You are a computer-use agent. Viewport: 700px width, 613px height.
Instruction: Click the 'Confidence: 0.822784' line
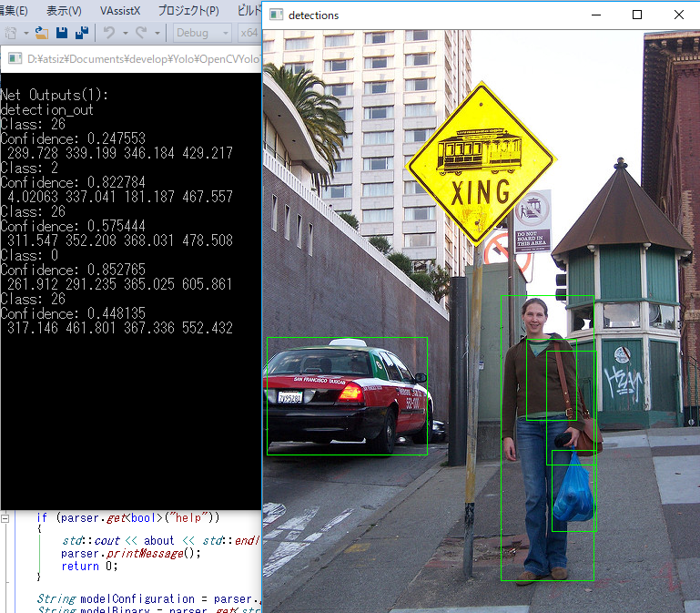point(73,182)
